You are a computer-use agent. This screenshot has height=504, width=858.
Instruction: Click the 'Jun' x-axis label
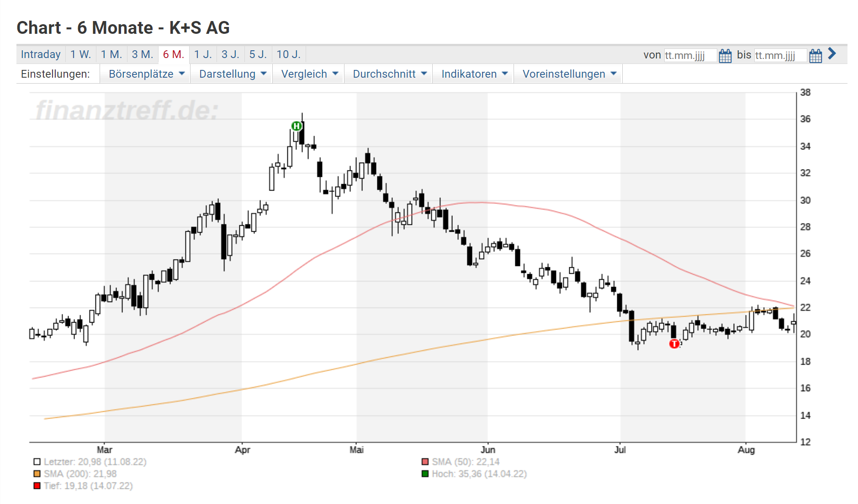pos(488,450)
